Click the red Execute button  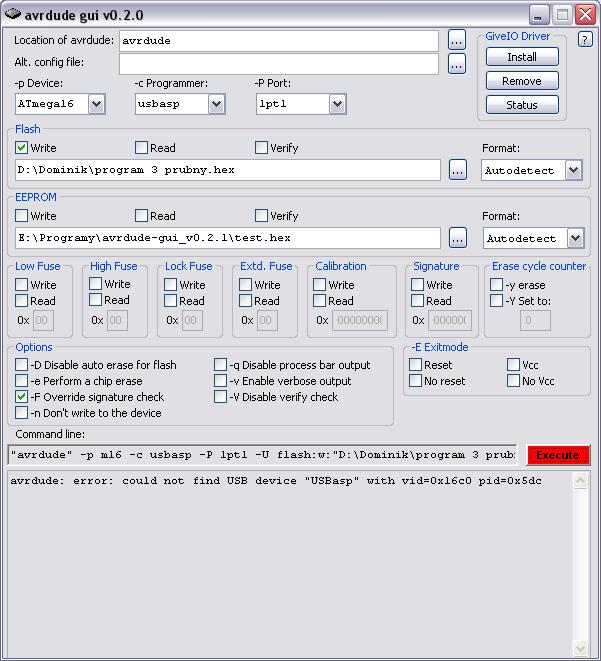click(x=558, y=455)
